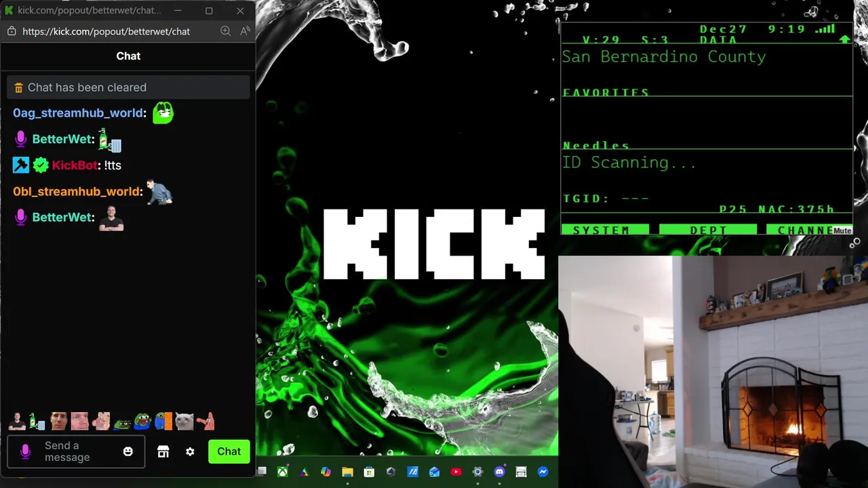Insert the pink close-up face quick emote
The image size is (868, 488).
79,422
